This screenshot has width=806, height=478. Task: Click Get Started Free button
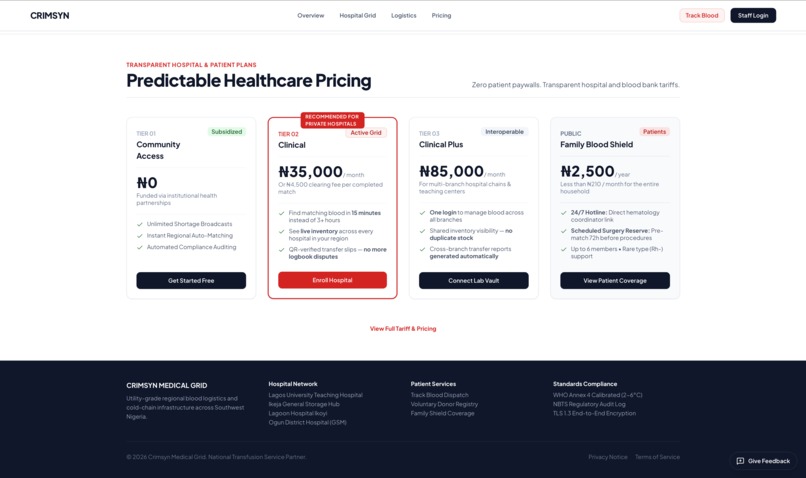(191, 281)
